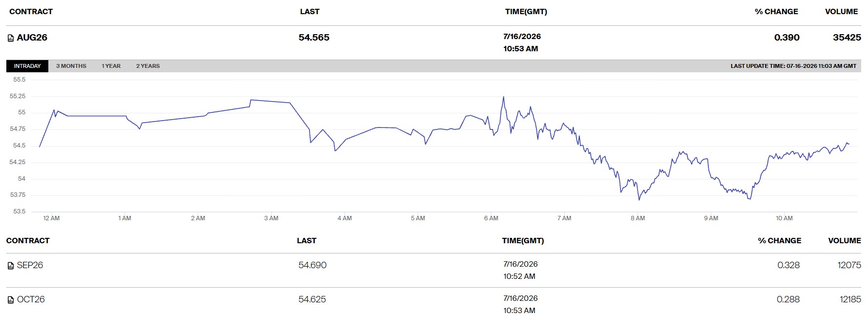Switch to the 3 MONTHS chart view

pos(71,66)
